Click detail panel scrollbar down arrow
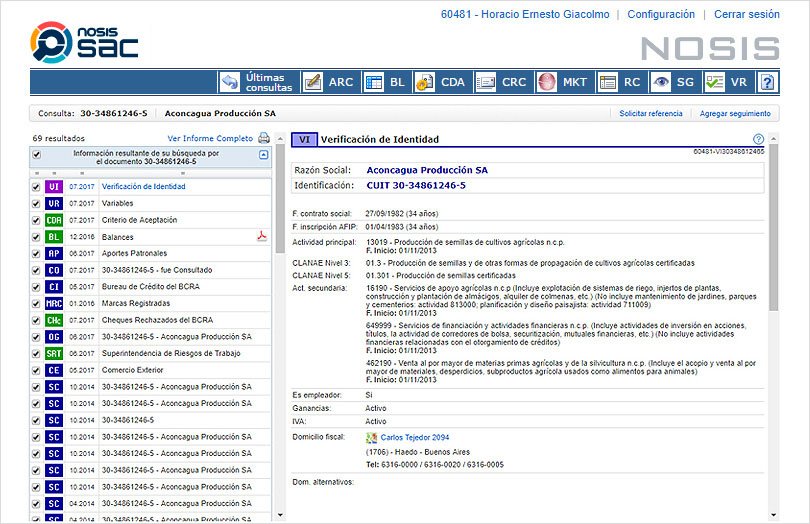This screenshot has width=810, height=524. 773,515
